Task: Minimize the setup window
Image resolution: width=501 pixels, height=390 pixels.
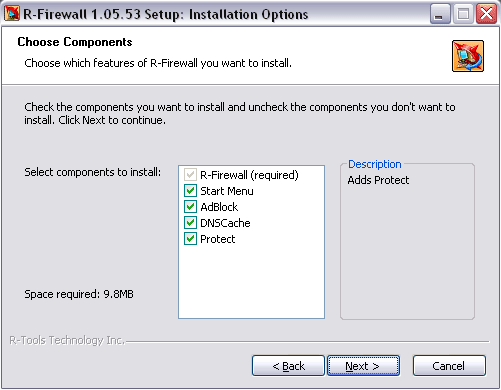Action: pyautogui.click(x=440, y=14)
